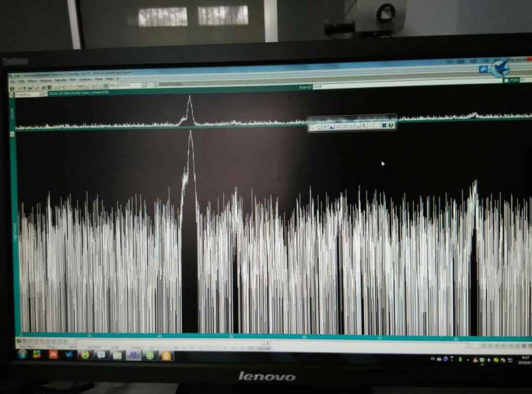The width and height of the screenshot is (532, 394).
Task: Open the colorful Sogou taskbar icon
Action: [x=37, y=354]
